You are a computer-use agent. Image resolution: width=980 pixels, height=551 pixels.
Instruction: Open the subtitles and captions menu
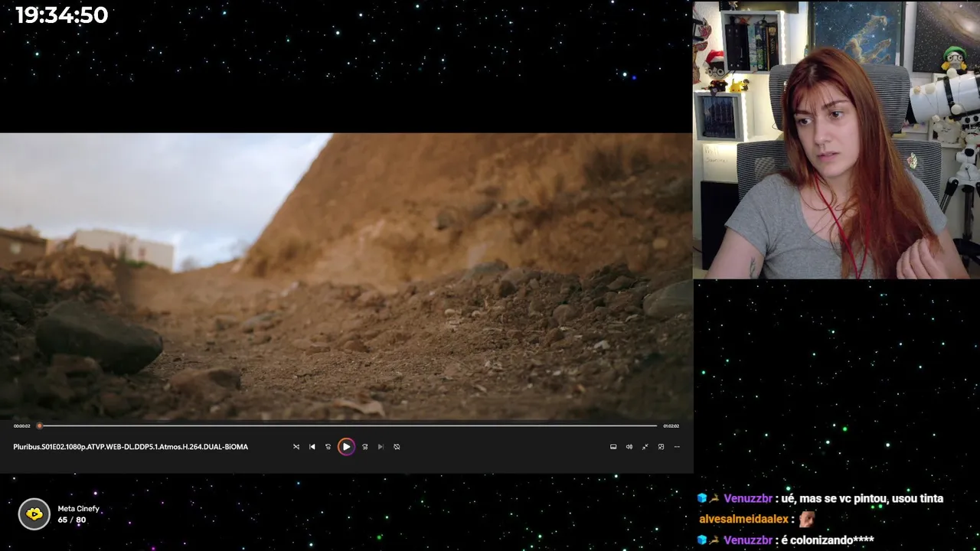click(x=613, y=447)
